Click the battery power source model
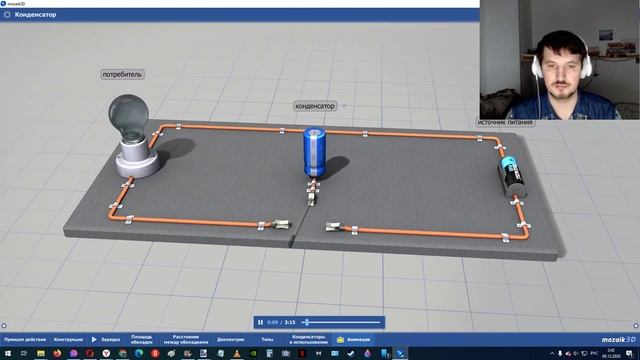The width and height of the screenshot is (640, 360). [512, 176]
